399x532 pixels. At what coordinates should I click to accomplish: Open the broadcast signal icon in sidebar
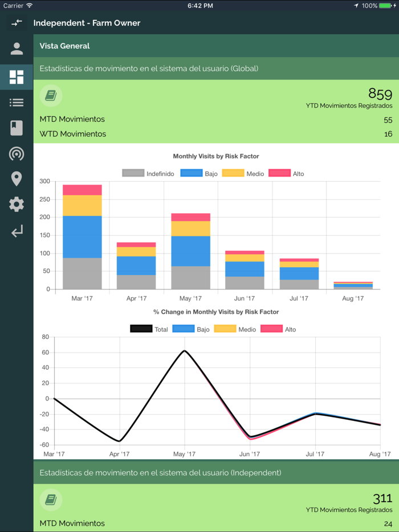17,154
